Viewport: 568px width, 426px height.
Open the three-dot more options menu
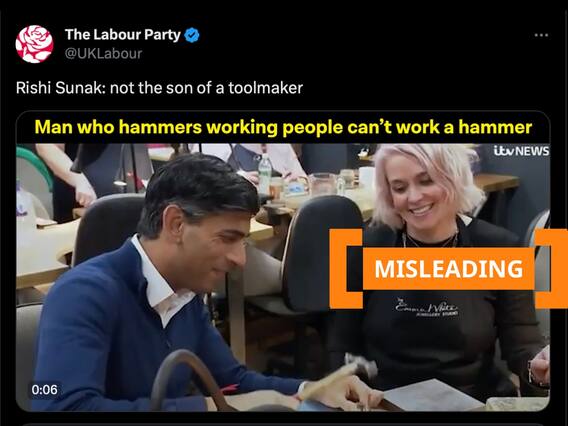(x=541, y=35)
